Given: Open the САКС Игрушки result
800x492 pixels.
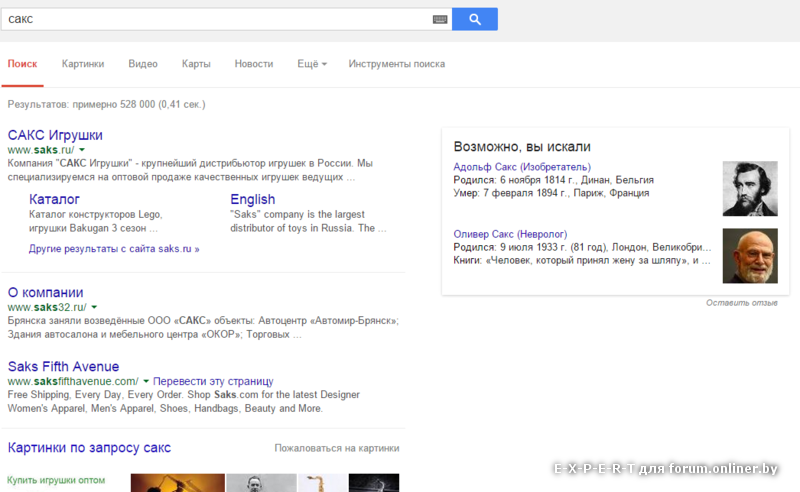Looking at the screenshot, I should click(55, 135).
